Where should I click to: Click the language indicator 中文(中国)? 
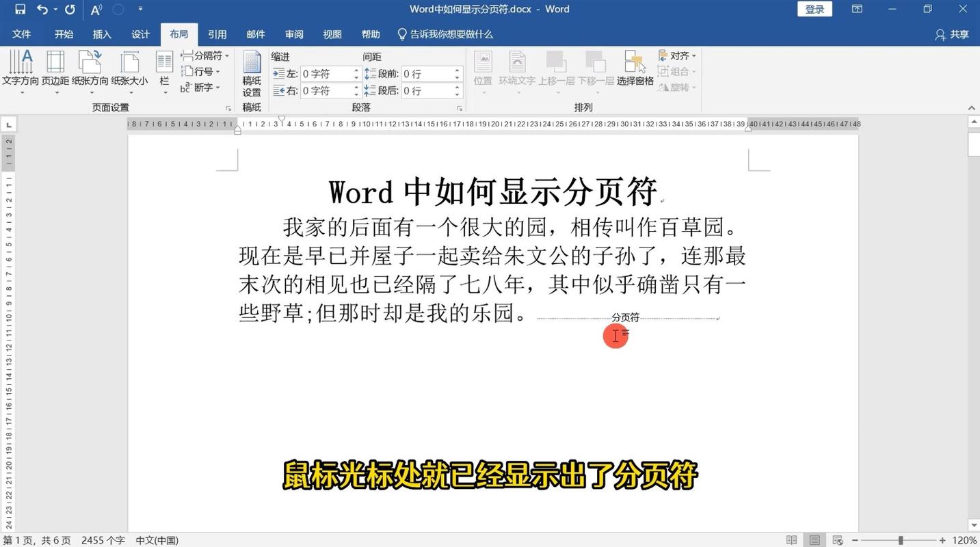[x=157, y=540]
